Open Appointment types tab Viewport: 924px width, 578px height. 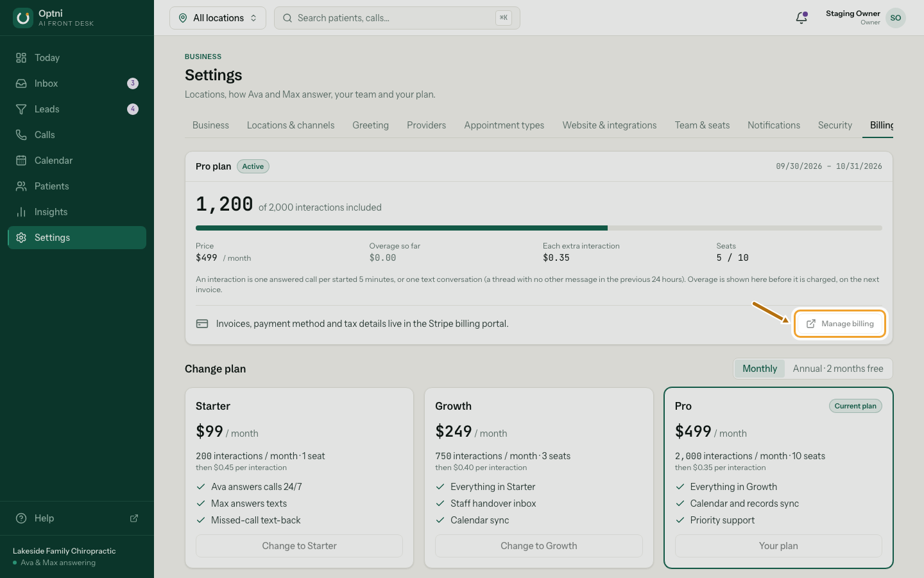click(x=504, y=125)
